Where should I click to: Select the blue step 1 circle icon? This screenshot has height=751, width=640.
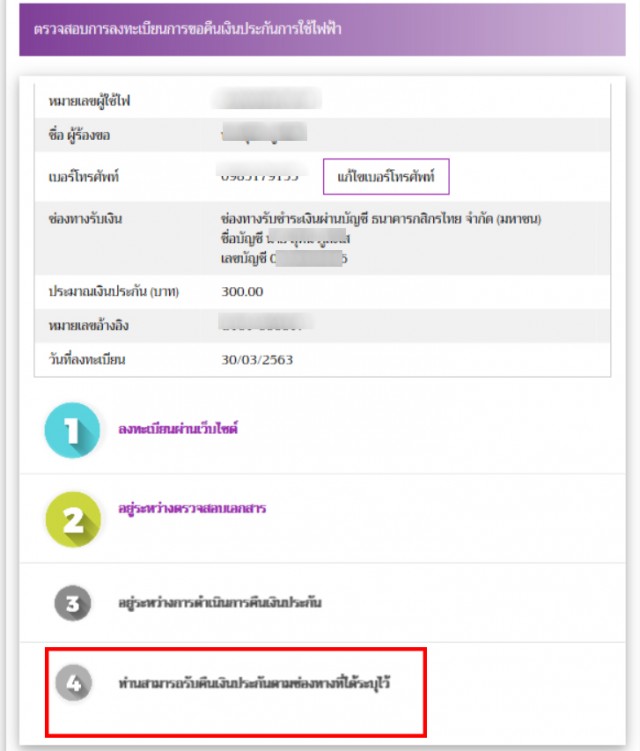[72, 430]
